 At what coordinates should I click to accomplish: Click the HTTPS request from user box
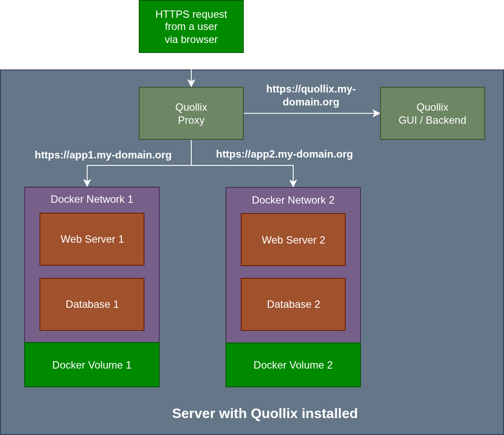pos(191,26)
